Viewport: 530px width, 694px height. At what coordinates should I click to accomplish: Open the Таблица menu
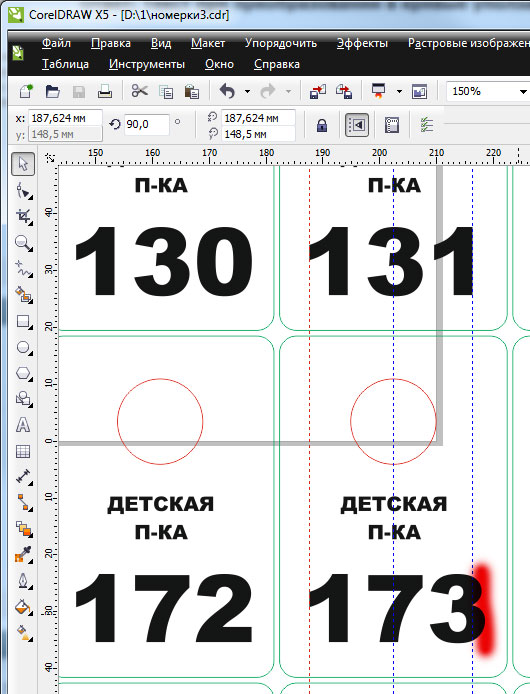click(65, 64)
